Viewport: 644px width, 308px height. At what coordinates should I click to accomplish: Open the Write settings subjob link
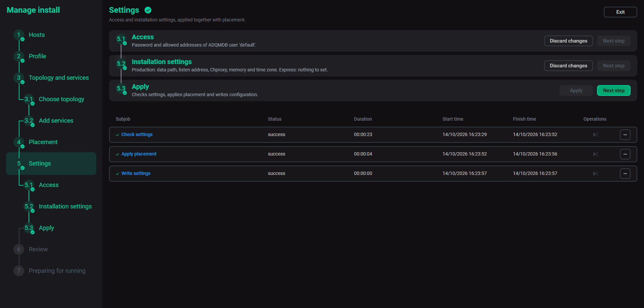136,173
